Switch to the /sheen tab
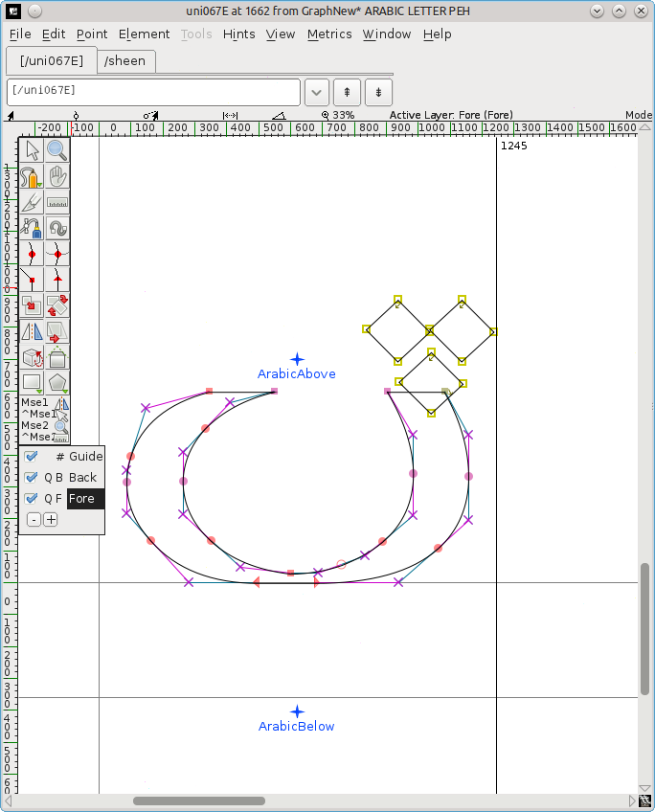 click(x=124, y=60)
